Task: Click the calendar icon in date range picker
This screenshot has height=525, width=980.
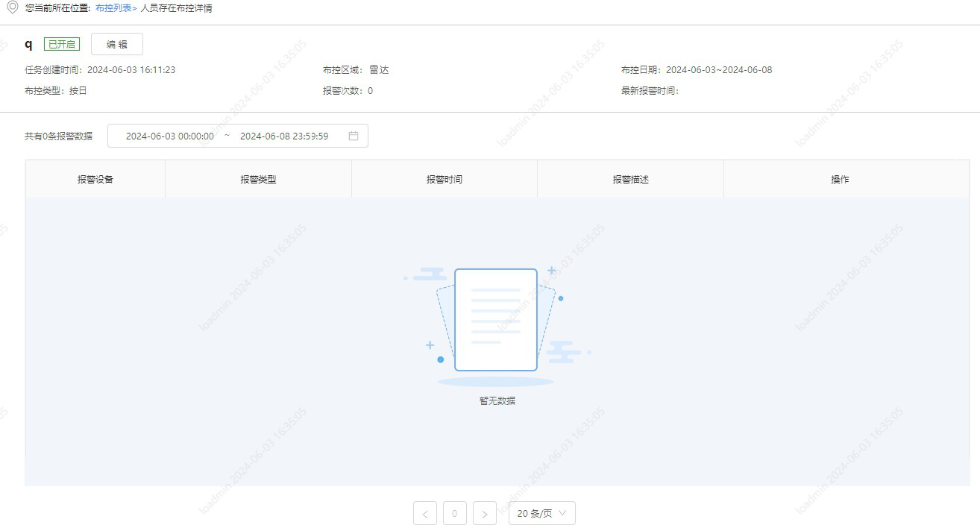Action: tap(354, 136)
